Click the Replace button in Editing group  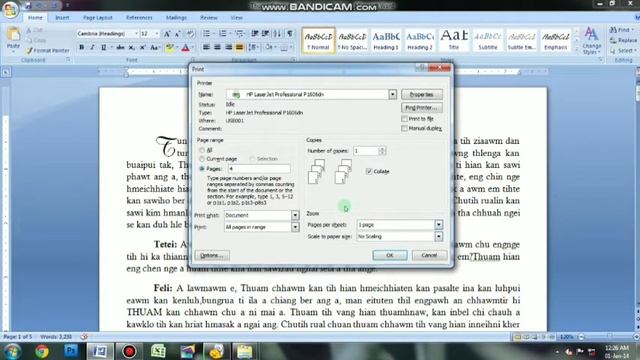pos(623,40)
